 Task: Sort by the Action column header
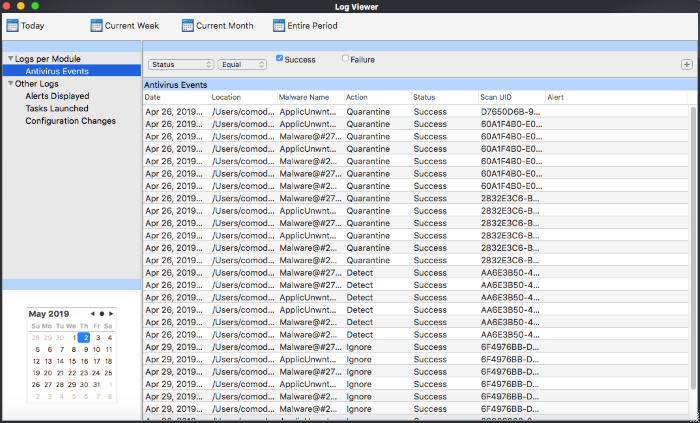[378, 97]
